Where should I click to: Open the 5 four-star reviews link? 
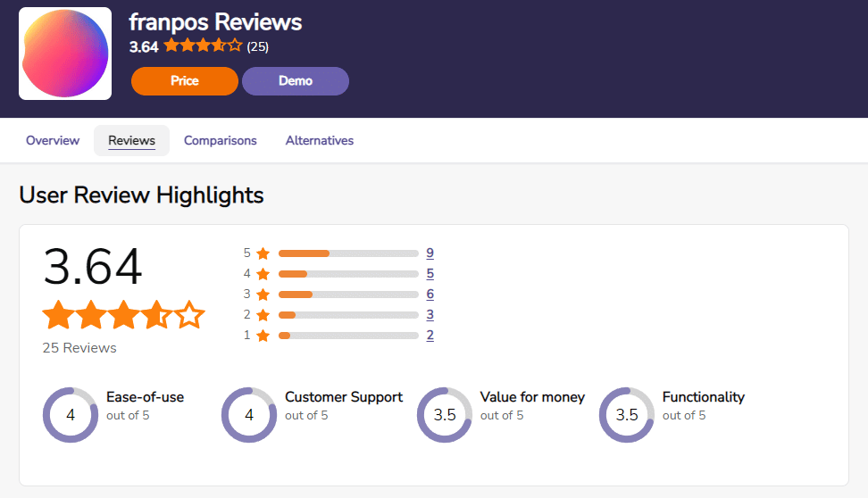pos(430,273)
